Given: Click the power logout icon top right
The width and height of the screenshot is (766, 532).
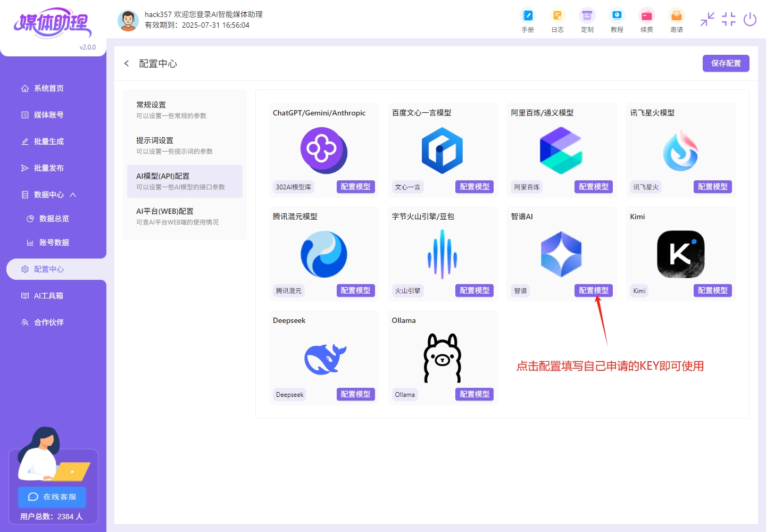Looking at the screenshot, I should pos(750,19).
